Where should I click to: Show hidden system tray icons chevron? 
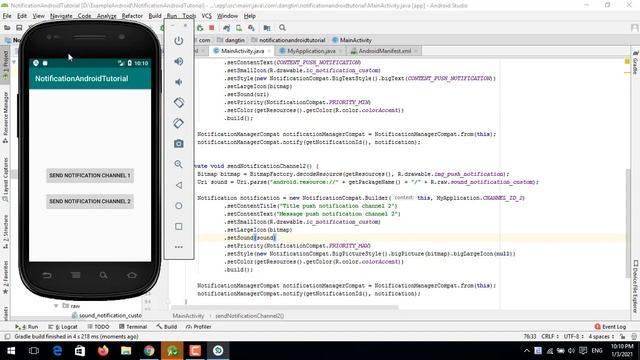click(527, 351)
